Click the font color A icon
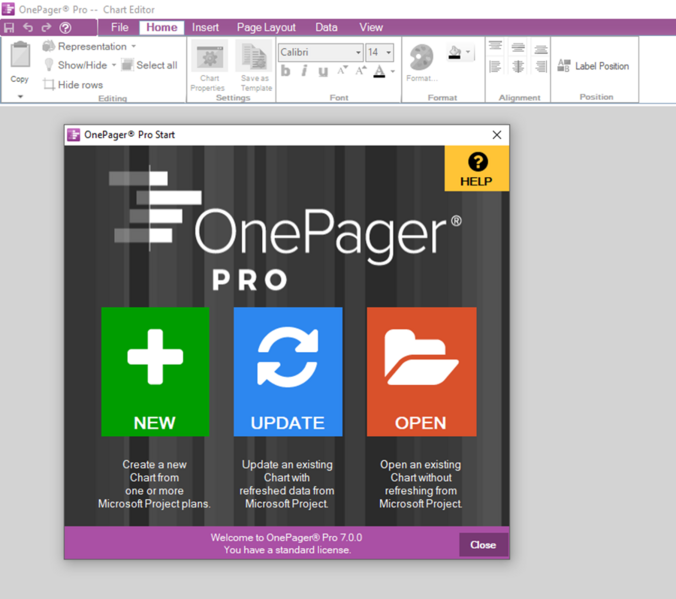The image size is (676, 599). pos(379,71)
